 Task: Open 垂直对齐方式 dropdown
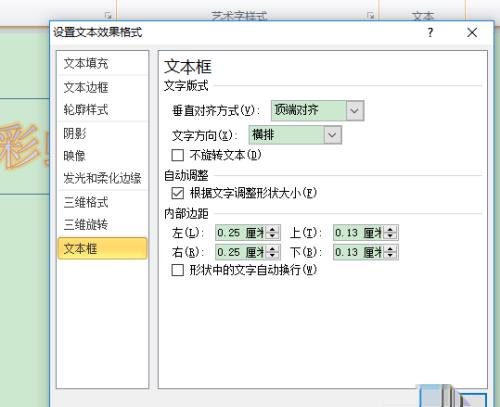(317, 110)
